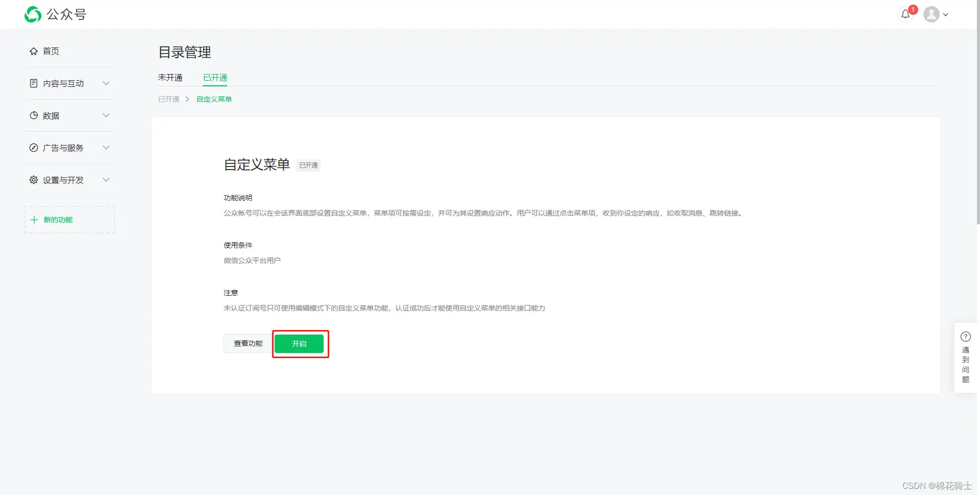Click the user avatar icon
This screenshot has width=980, height=495.
(932, 14)
